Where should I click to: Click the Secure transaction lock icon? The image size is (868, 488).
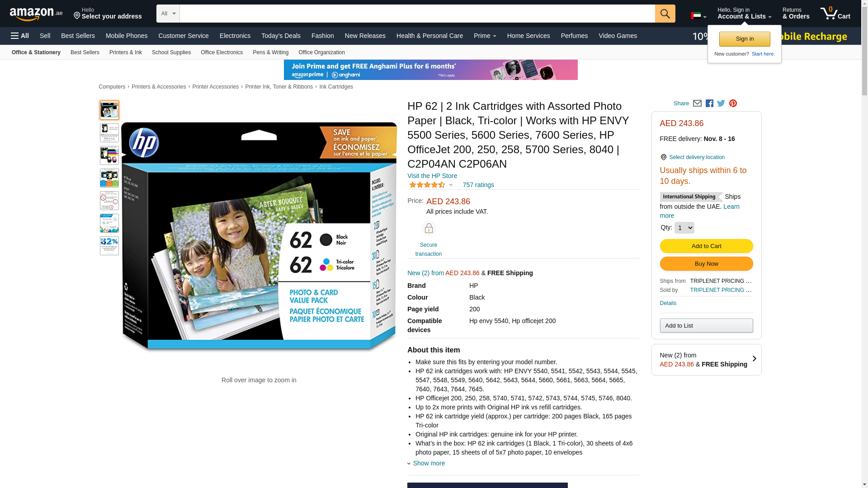coord(429,229)
